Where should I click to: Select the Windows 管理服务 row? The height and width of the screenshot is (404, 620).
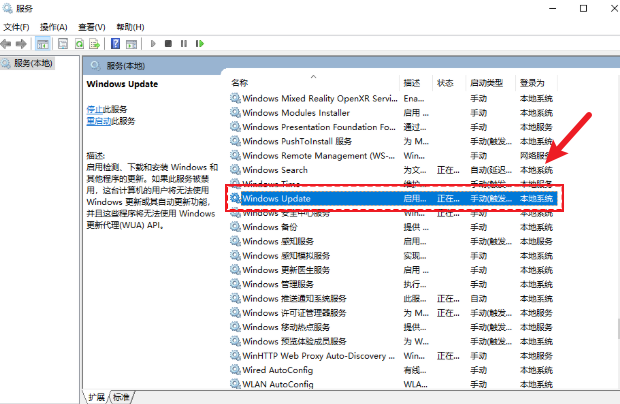[x=394, y=284]
